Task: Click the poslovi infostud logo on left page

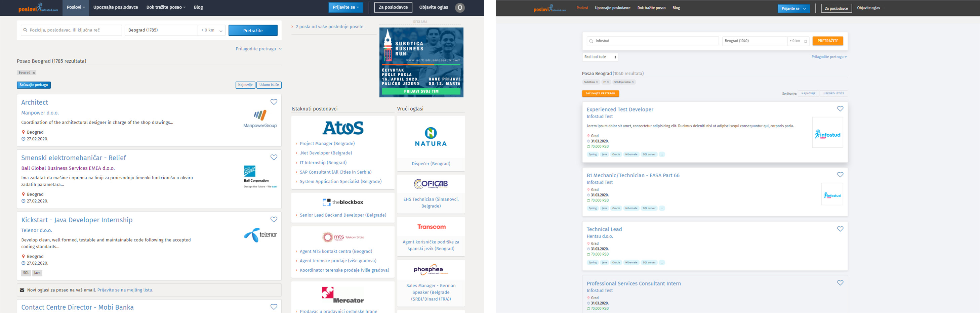Action: [38, 8]
